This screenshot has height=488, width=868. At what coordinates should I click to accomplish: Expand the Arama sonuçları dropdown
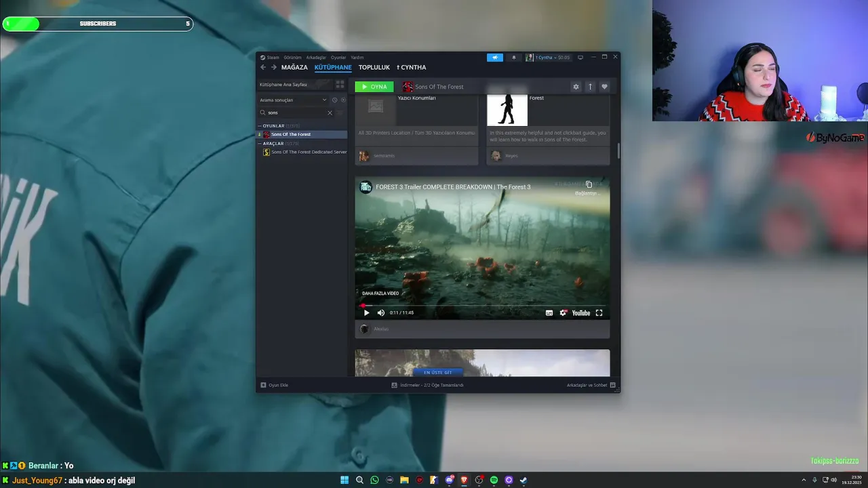(293, 100)
